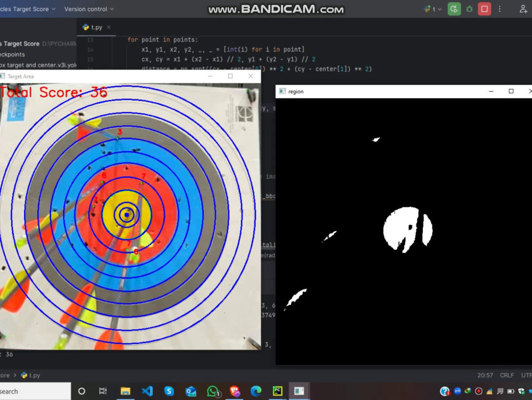This screenshot has height=400, width=532.
Task: Start debugging with the bug icon
Action: (469, 9)
